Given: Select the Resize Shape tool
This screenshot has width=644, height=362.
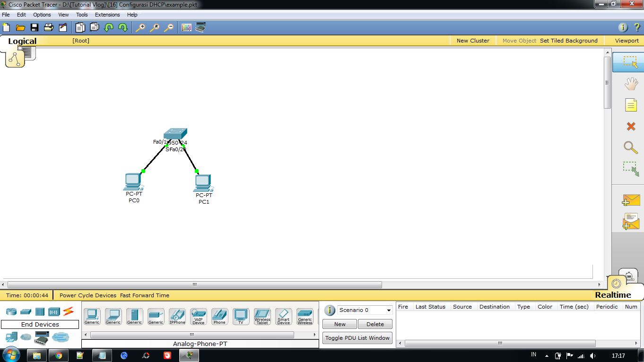Looking at the screenshot, I should [x=631, y=169].
